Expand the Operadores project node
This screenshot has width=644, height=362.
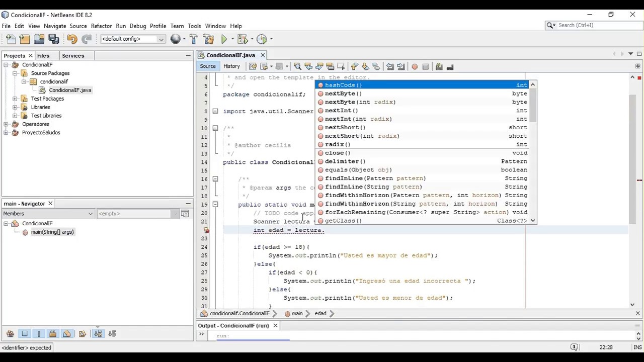(x=6, y=124)
